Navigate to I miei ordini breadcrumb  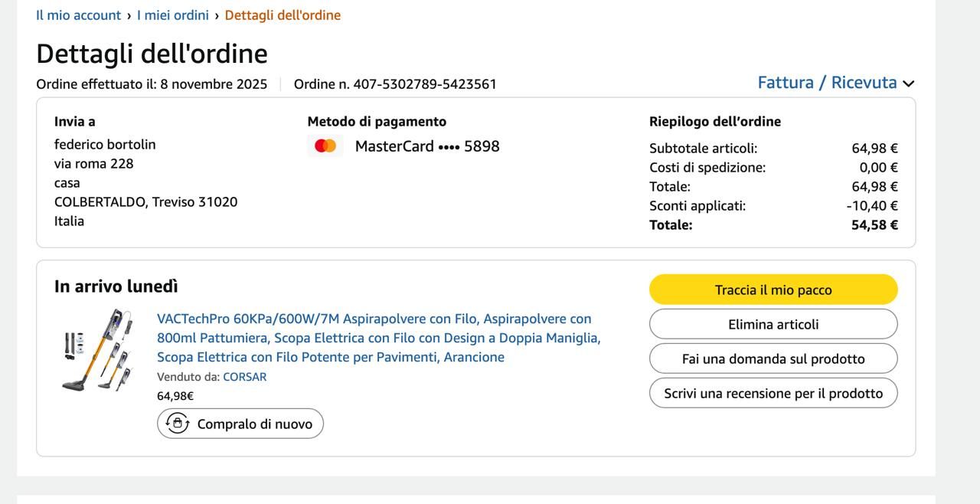[173, 15]
